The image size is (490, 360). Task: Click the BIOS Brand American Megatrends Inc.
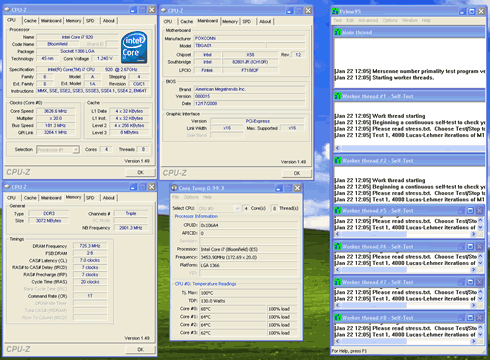(249, 89)
